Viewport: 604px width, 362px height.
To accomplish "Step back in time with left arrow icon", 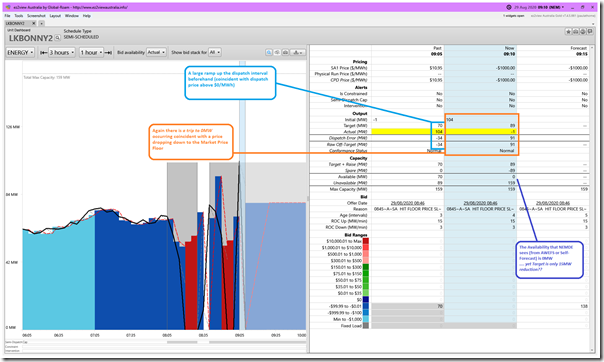I will click(x=44, y=52).
